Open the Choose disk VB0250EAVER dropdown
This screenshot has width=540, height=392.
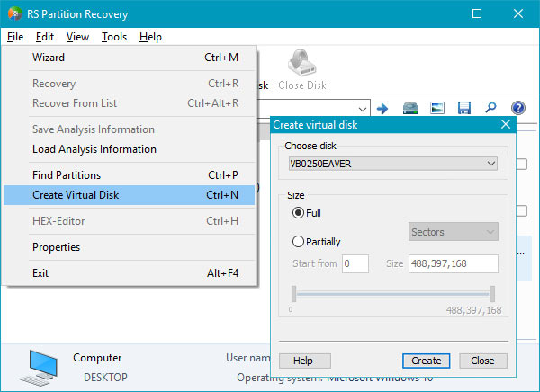(x=393, y=164)
